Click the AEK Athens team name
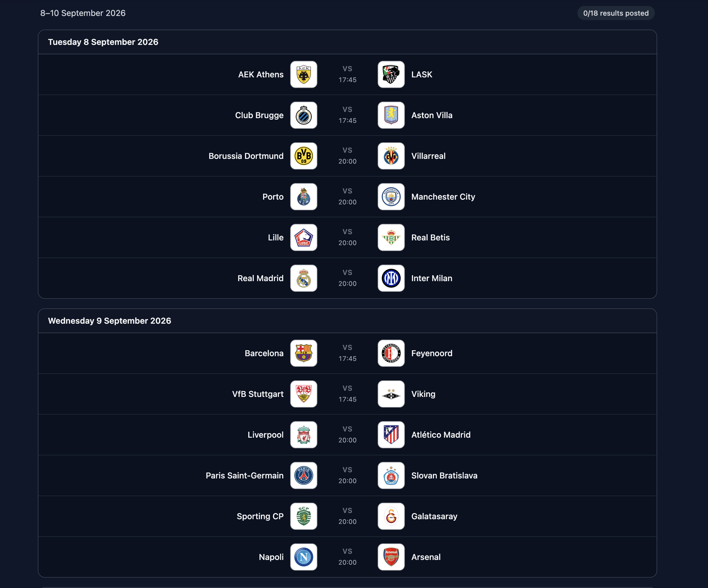 click(261, 74)
